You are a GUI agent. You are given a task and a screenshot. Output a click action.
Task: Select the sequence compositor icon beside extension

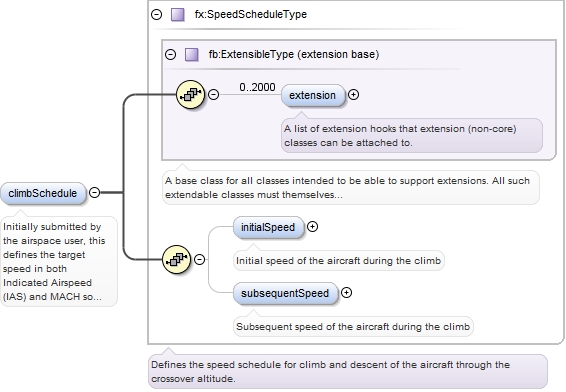(x=191, y=95)
